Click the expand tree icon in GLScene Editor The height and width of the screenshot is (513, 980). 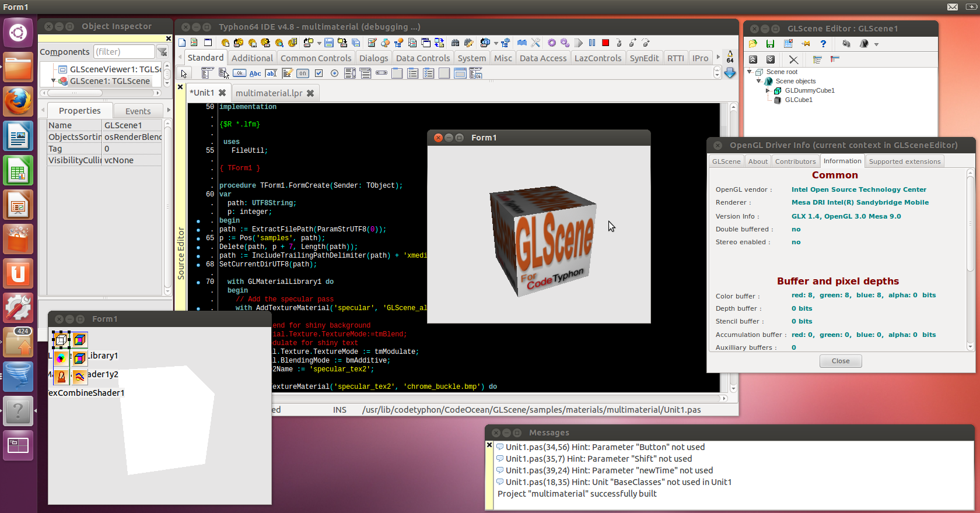[x=817, y=59]
